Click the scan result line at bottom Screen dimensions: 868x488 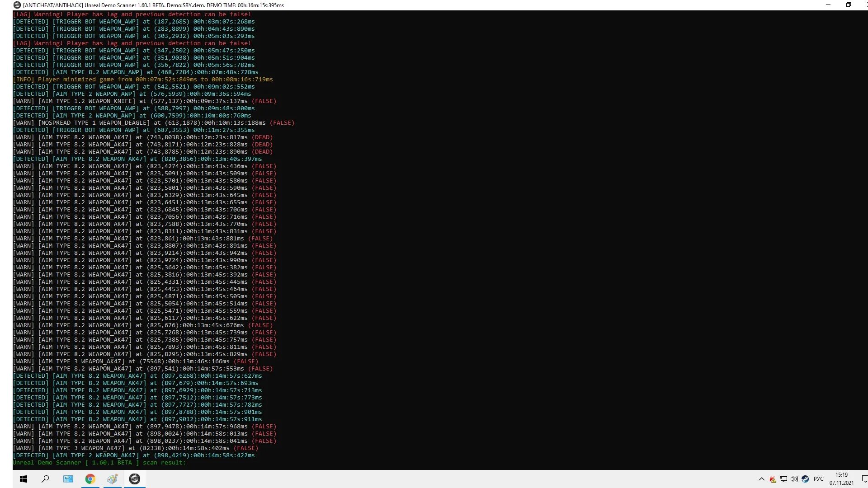(x=99, y=463)
